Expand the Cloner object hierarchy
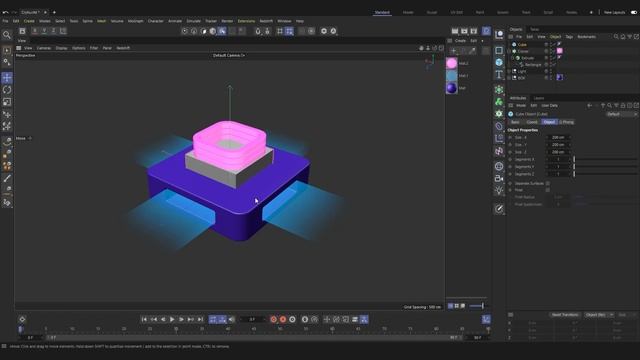Screen dimensions: 640x360 click(x=509, y=51)
